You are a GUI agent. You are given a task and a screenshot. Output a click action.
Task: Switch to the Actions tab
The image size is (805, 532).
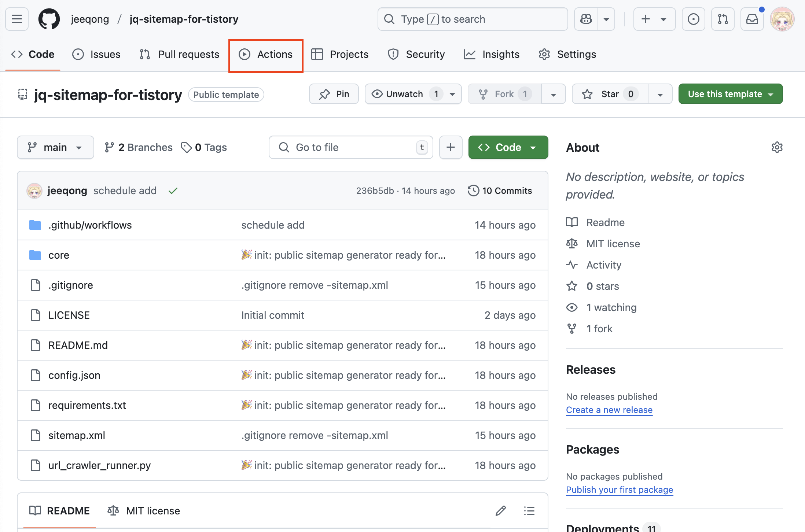pos(266,54)
